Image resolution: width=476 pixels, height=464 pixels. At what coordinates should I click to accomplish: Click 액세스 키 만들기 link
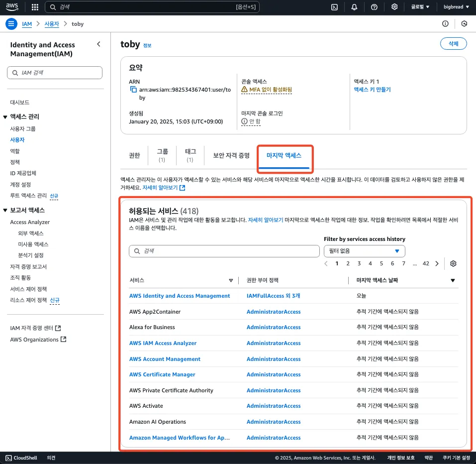tap(372, 90)
